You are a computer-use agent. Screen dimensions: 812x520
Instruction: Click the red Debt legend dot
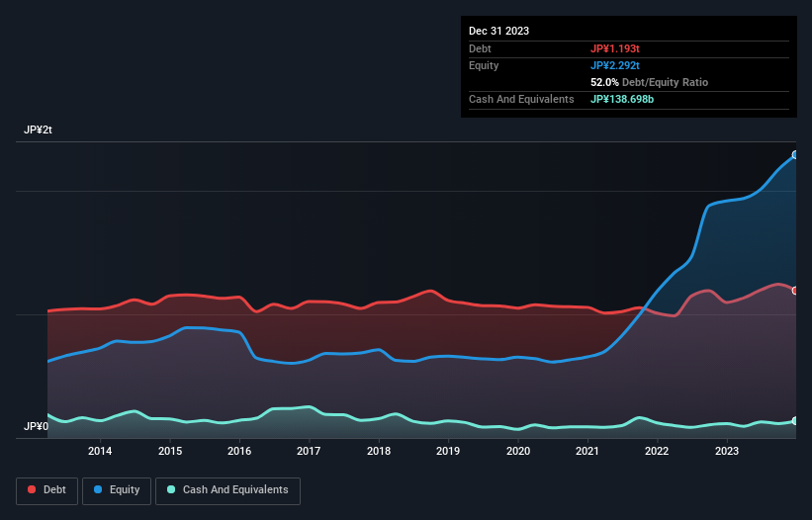click(x=32, y=489)
